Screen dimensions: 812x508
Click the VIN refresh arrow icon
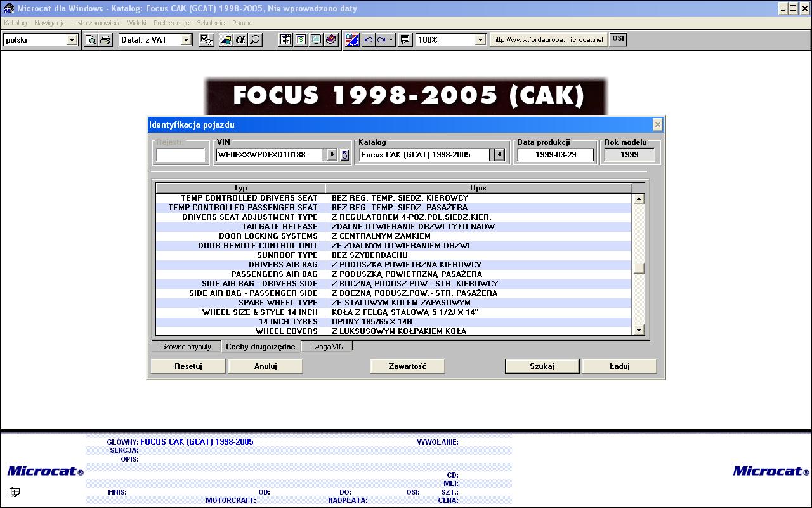pos(344,155)
